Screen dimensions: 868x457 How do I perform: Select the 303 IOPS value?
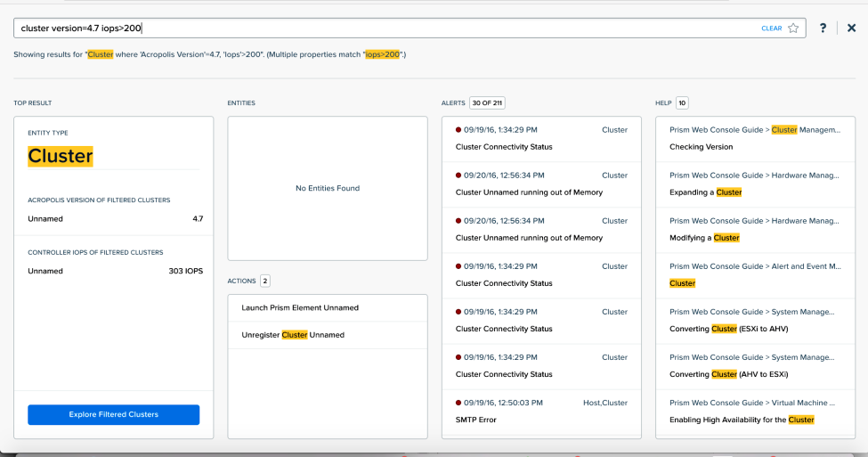[185, 271]
